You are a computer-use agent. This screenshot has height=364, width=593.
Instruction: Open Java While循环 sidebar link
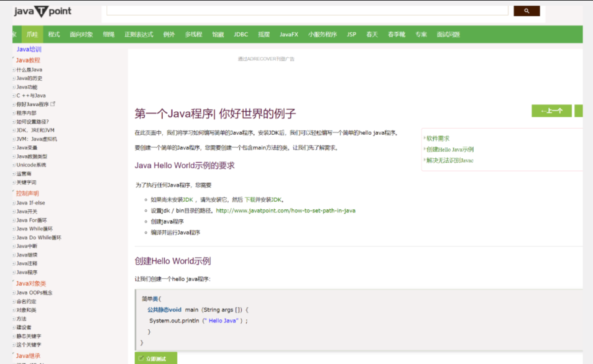point(34,229)
